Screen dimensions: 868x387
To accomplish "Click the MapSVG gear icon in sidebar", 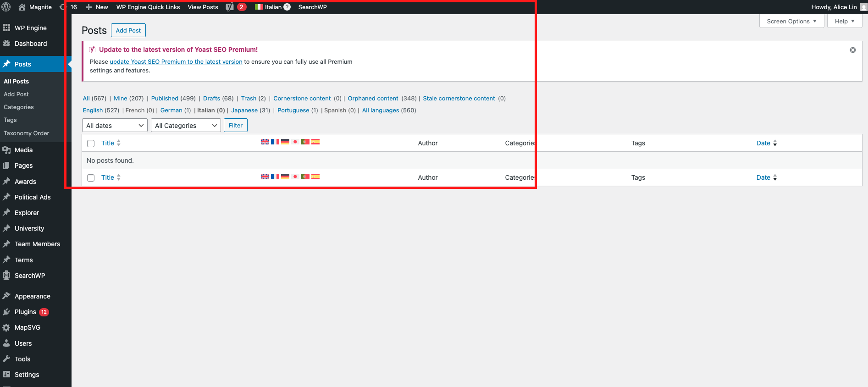I will point(6,327).
